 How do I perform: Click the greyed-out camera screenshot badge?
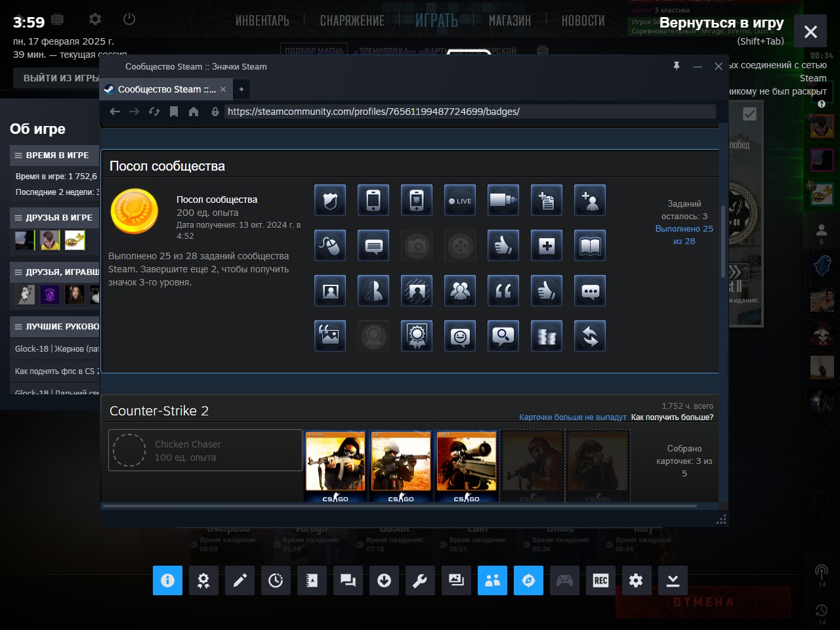tap(417, 246)
